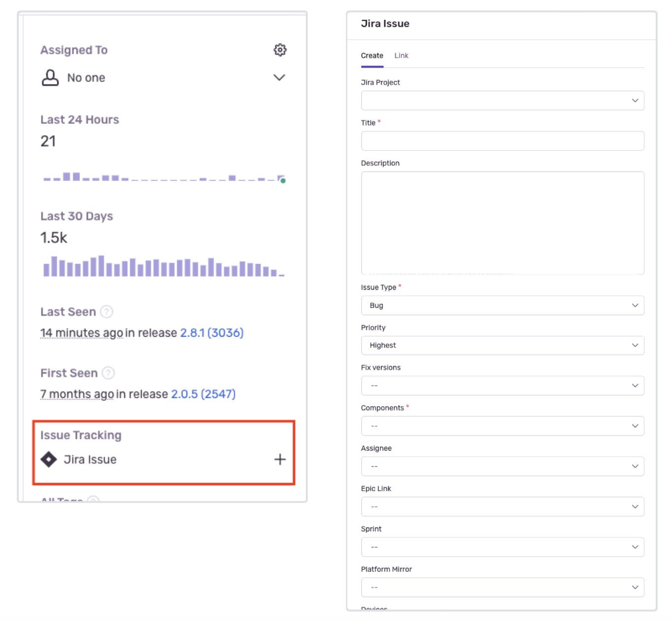Focus the Title input field
The image size is (672, 621).
(502, 141)
